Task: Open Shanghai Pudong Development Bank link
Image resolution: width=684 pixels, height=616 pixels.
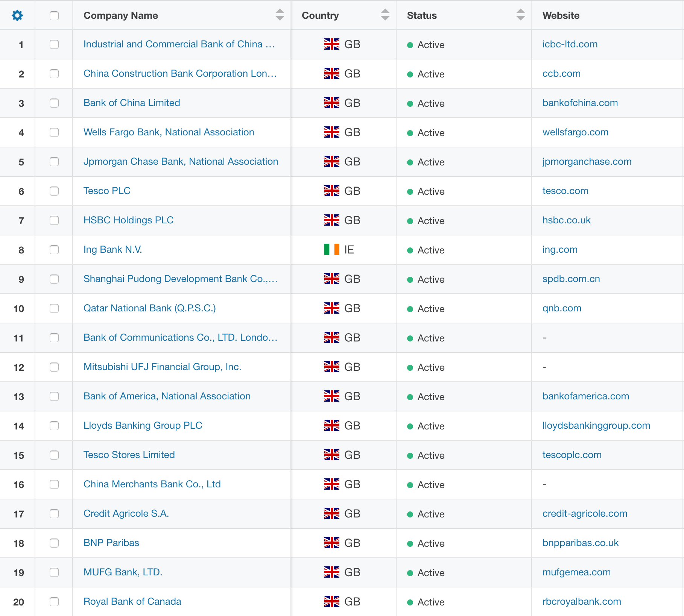Action: (x=181, y=279)
